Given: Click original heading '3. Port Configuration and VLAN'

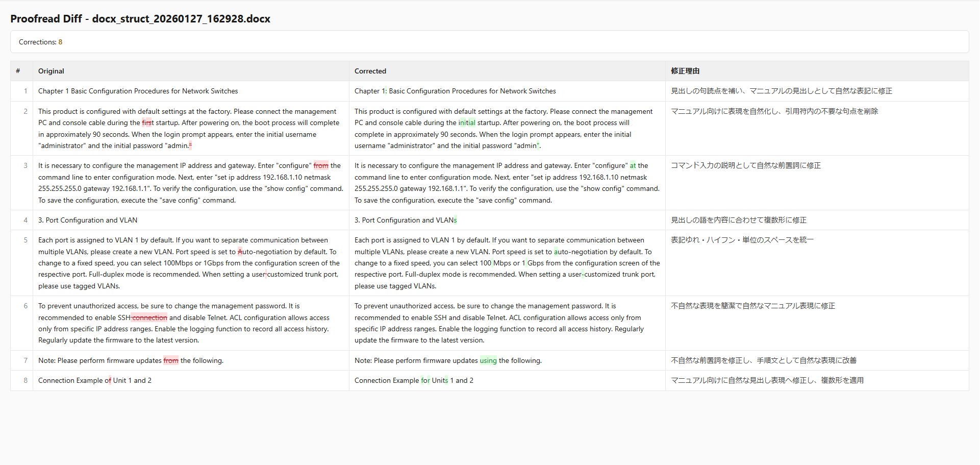Looking at the screenshot, I should 88,221.
